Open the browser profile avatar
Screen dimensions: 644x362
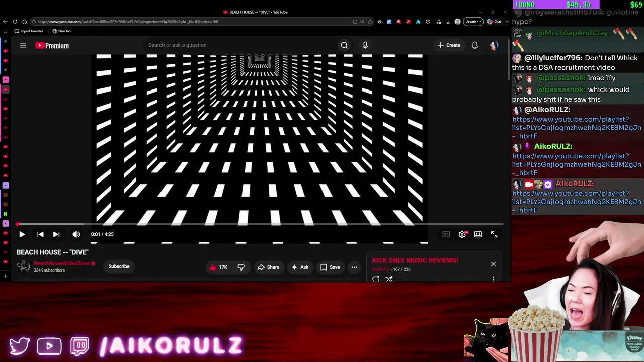[x=457, y=22]
